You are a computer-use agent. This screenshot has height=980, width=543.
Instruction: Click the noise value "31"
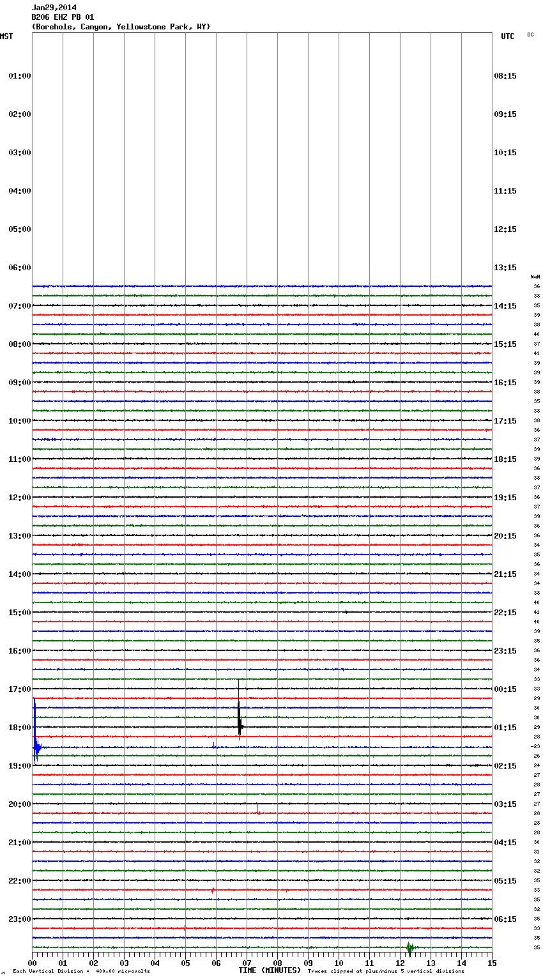tap(537, 852)
